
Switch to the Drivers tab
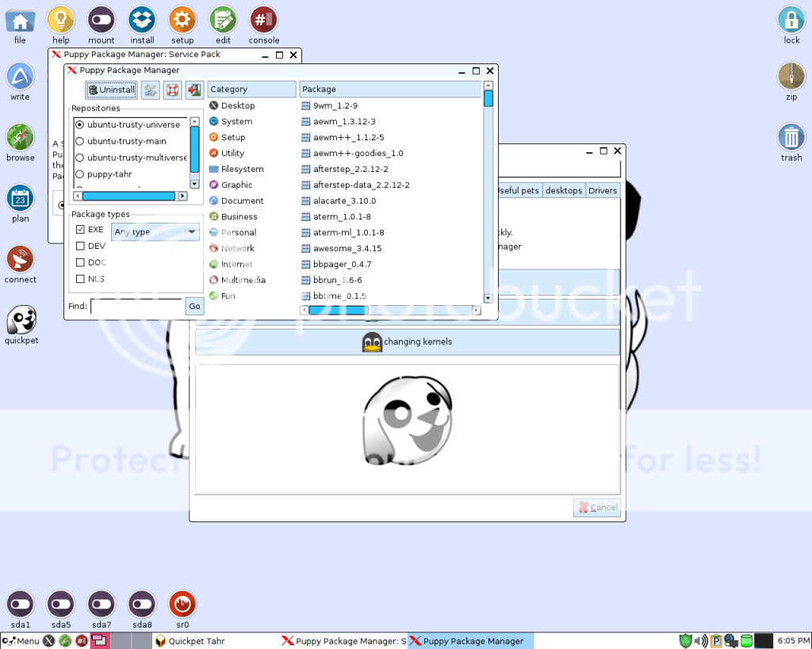pos(602,190)
